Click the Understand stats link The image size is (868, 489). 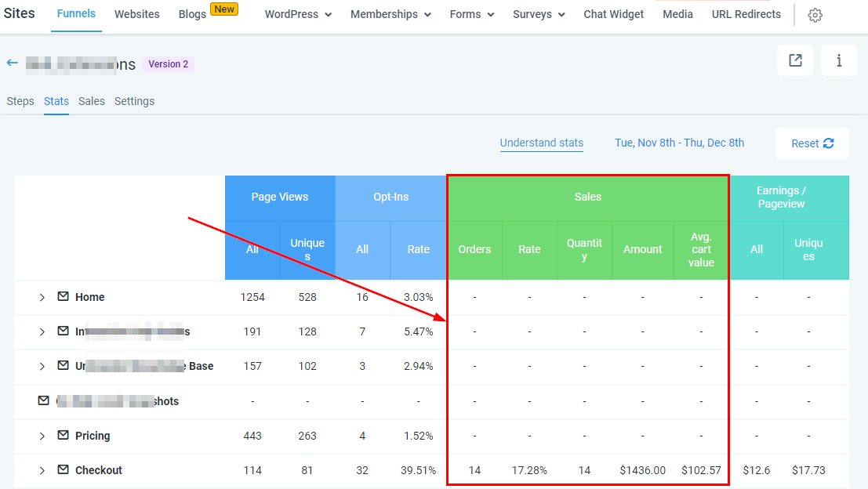(x=542, y=143)
